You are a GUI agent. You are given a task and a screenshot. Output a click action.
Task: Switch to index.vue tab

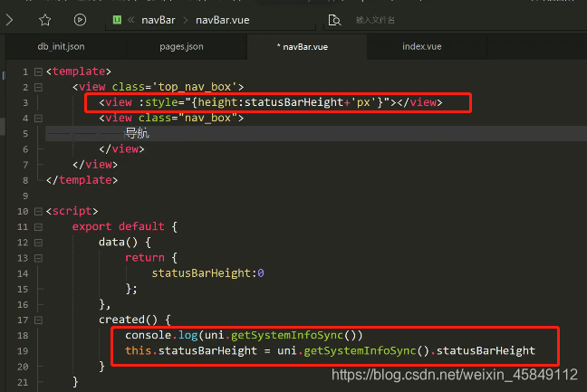(422, 47)
